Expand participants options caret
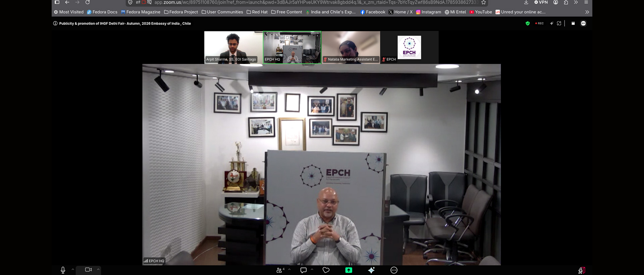Image resolution: width=644 pixels, height=275 pixels. tap(289, 269)
